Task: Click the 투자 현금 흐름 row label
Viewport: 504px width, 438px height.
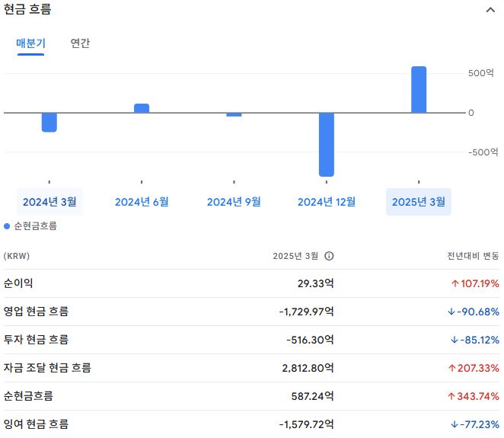Action: pyautogui.click(x=36, y=340)
